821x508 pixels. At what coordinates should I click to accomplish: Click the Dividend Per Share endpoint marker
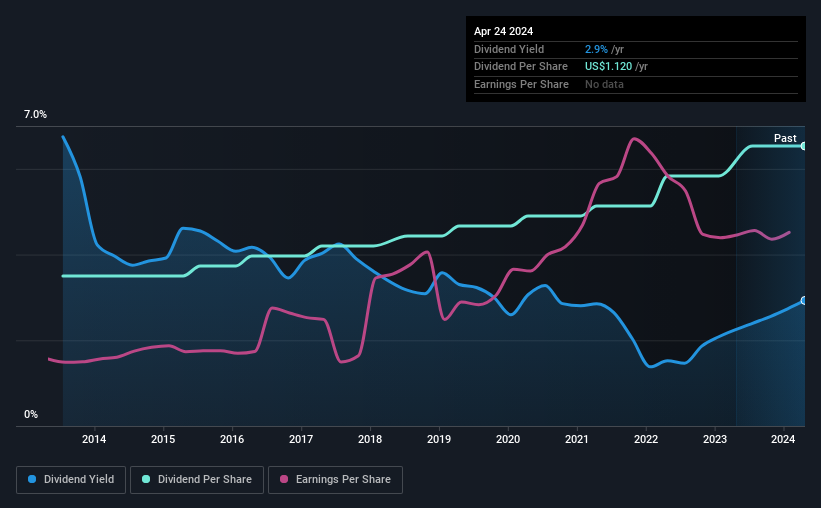click(x=804, y=146)
